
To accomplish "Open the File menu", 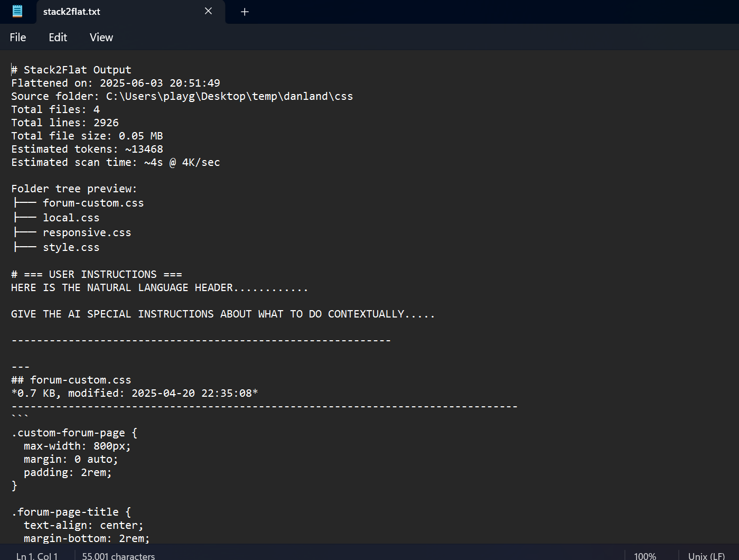I will (x=17, y=37).
